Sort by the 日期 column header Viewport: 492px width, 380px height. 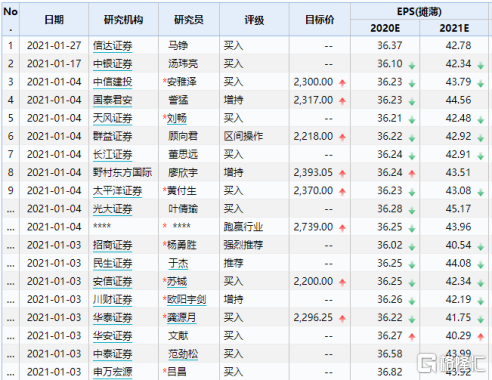tap(54, 19)
